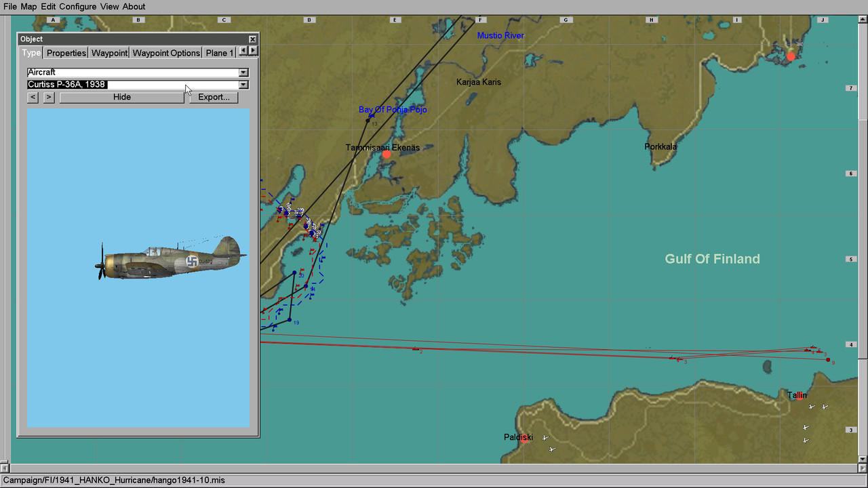Switch to the Waypoint Options tab

166,53
